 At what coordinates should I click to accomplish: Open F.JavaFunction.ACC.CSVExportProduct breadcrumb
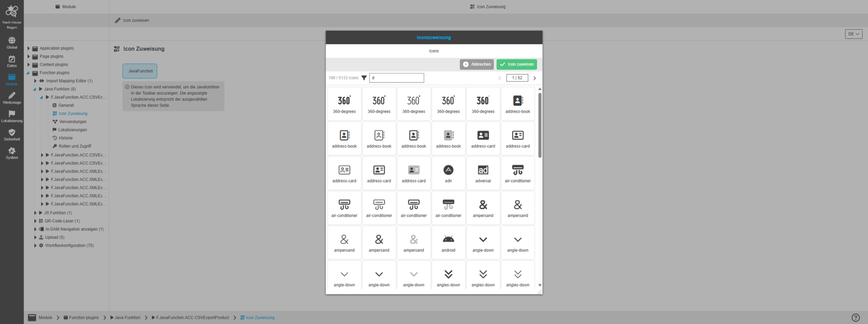pos(190,318)
